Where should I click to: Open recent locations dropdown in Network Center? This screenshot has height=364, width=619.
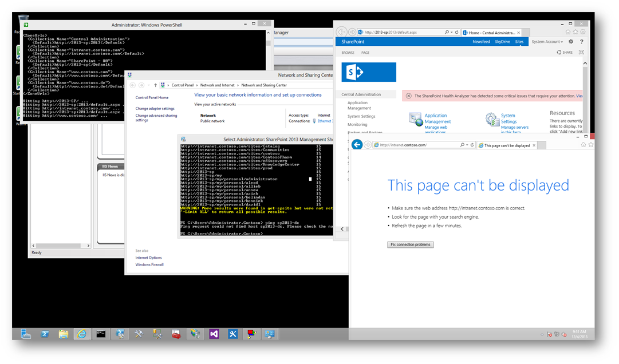pos(148,85)
